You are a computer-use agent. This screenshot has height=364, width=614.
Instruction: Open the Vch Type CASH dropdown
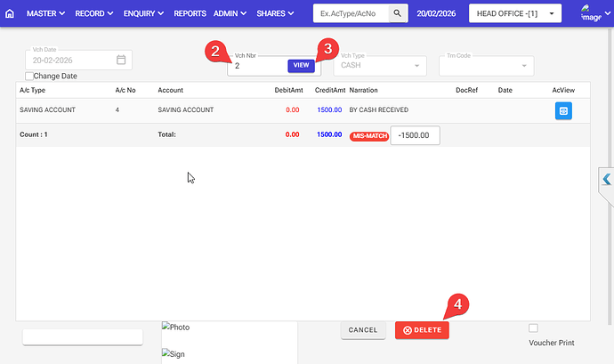click(x=378, y=66)
